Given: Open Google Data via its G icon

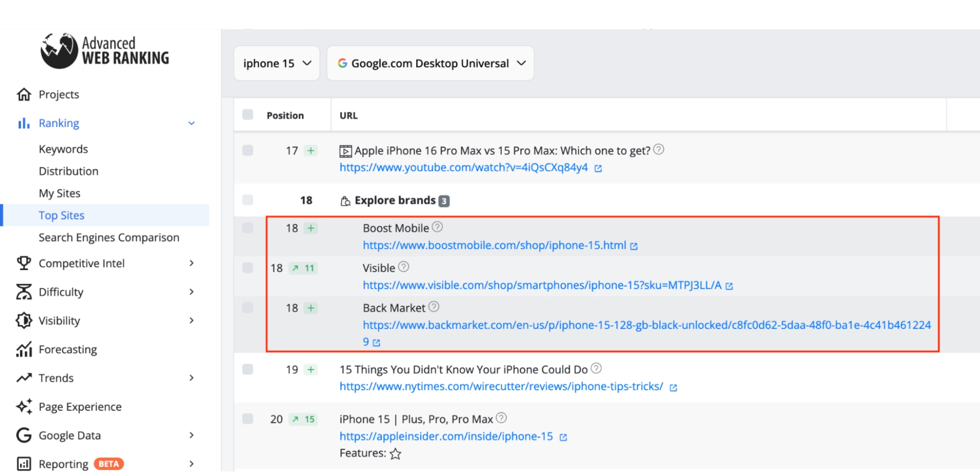Looking at the screenshot, I should coord(23,435).
